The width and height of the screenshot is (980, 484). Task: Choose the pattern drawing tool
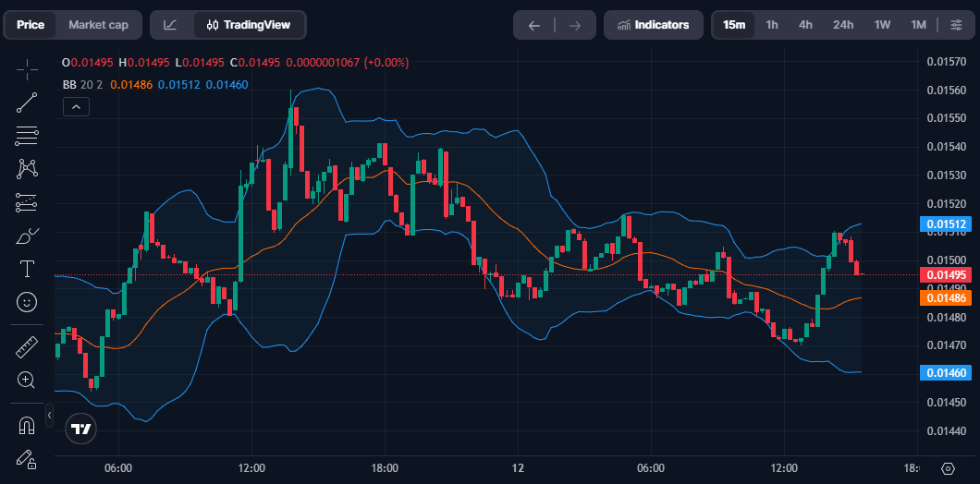[27, 169]
